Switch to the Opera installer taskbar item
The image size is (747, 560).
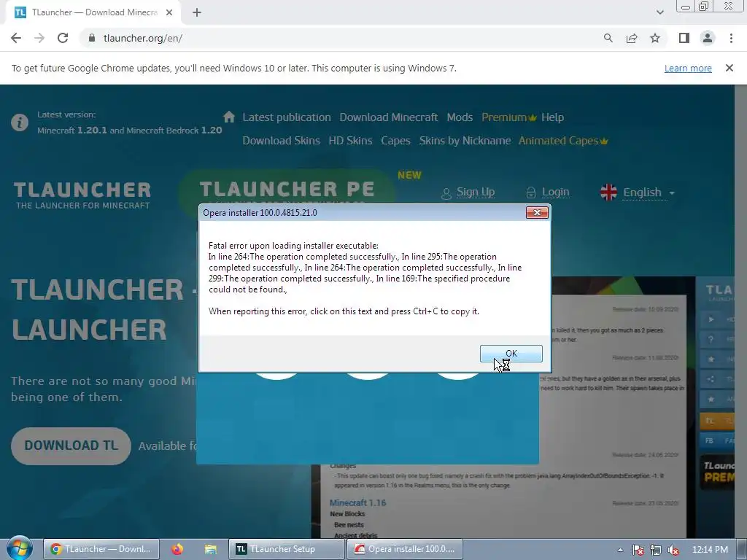pos(404,549)
